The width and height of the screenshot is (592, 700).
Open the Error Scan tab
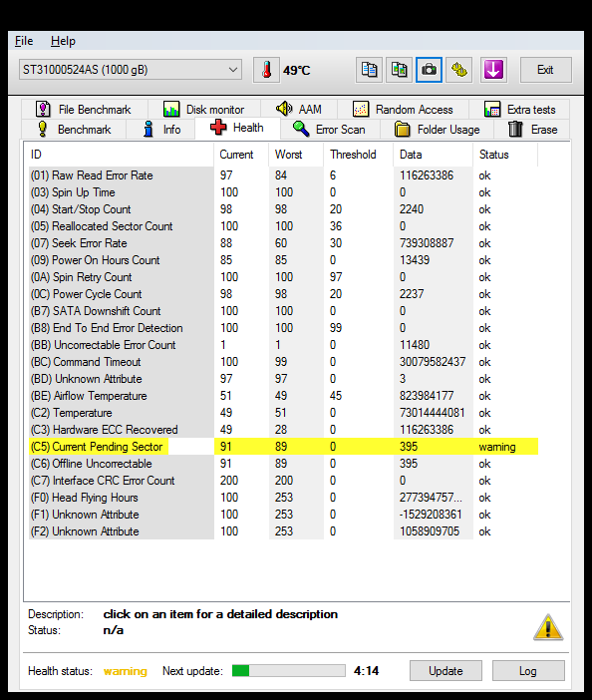pos(330,130)
